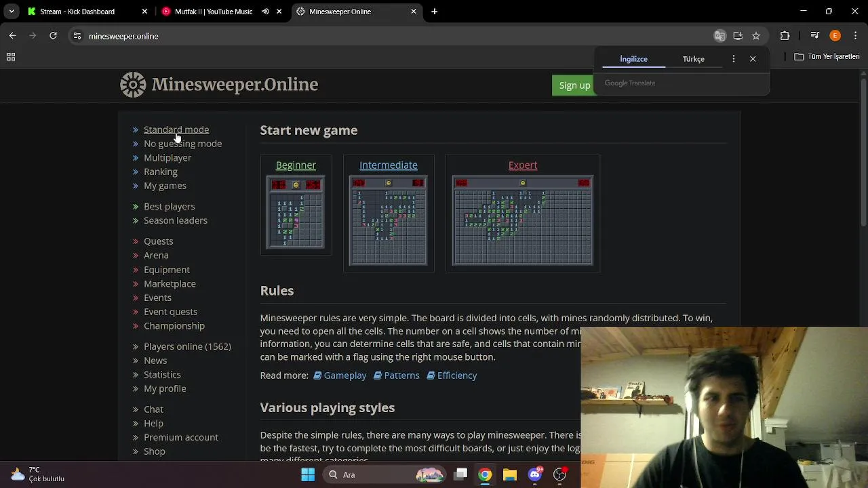
Task: Select Türkçe in Google Translate popup
Action: click(x=693, y=59)
